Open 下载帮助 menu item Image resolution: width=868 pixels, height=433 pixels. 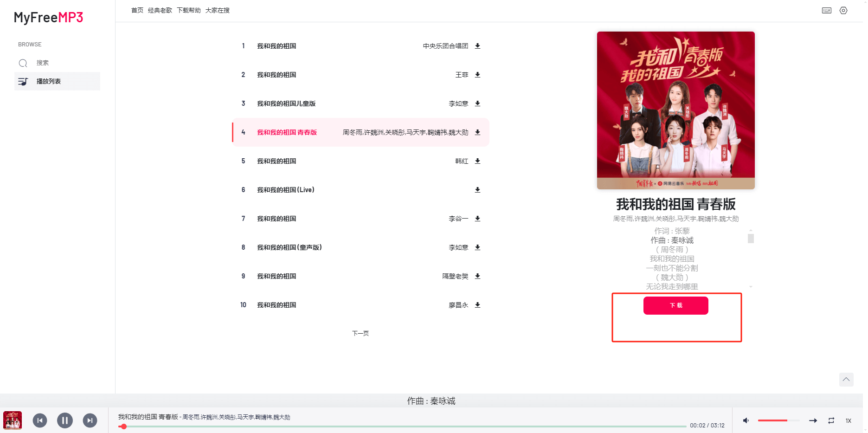(x=189, y=10)
